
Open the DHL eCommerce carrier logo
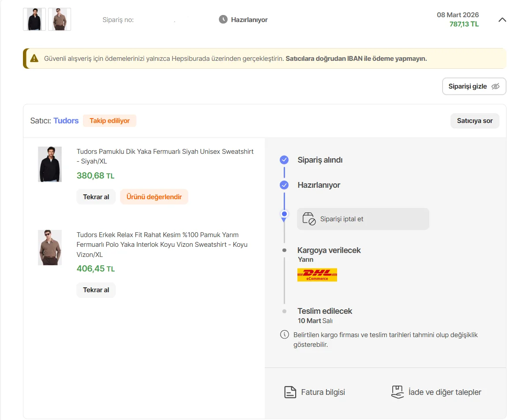[x=317, y=275]
